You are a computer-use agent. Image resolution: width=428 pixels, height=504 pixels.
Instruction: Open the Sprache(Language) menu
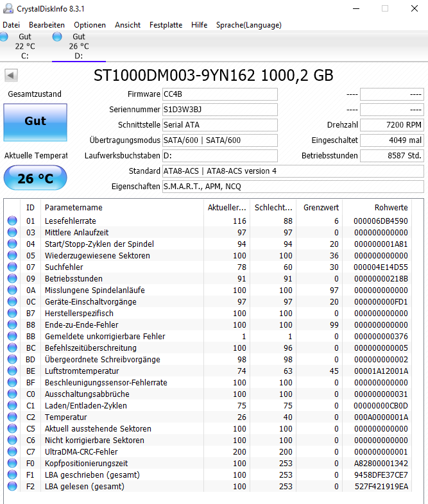point(248,25)
